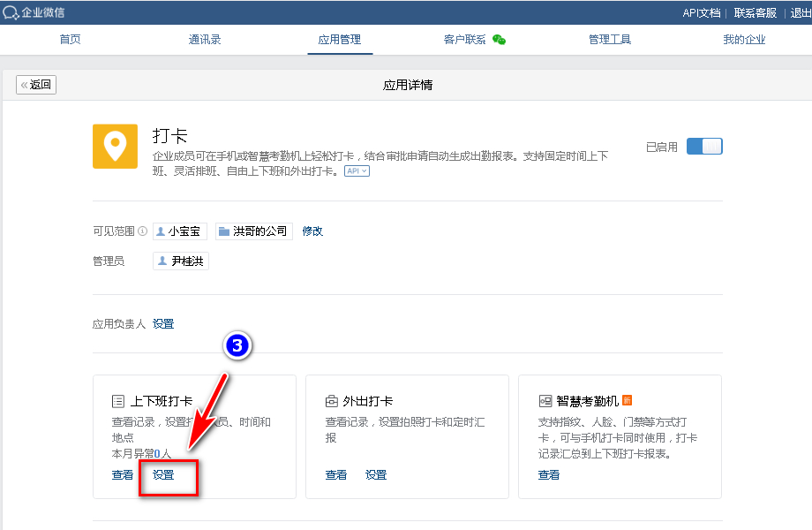
Task: Click the folder icon in 洪哥的公司 tag
Action: (x=223, y=231)
